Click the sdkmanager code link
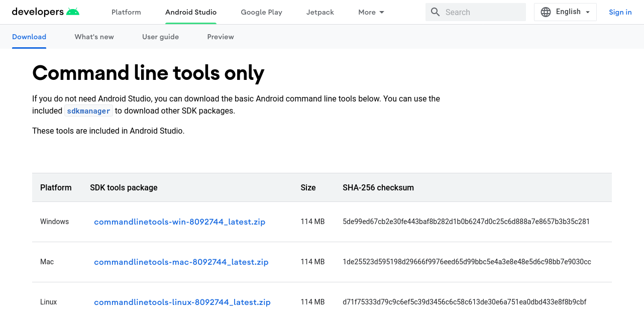 pyautogui.click(x=88, y=111)
